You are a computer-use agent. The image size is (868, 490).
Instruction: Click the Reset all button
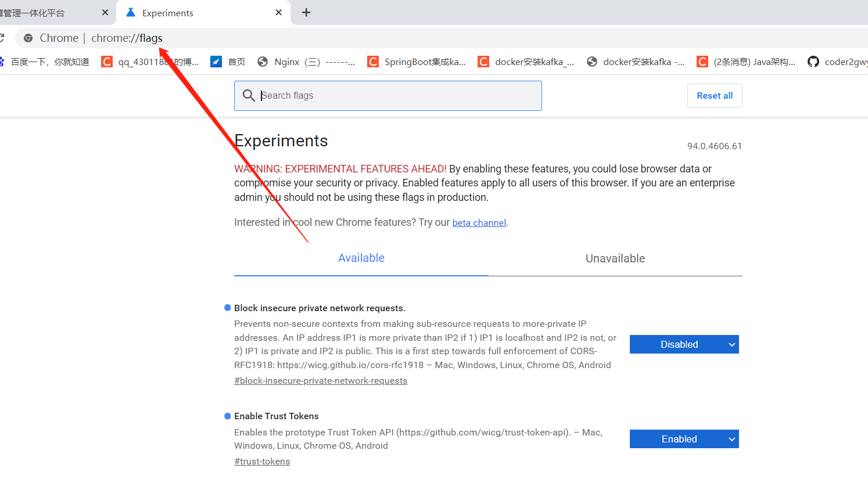(715, 96)
